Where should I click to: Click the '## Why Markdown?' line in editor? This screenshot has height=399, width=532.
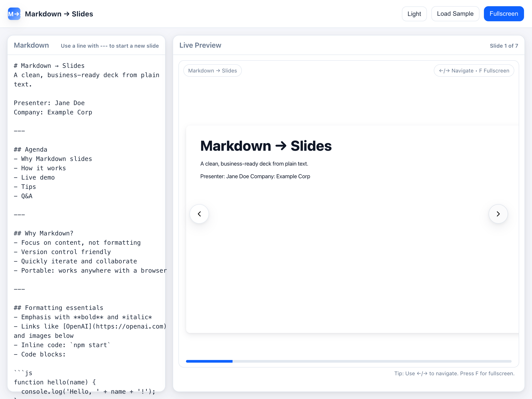43,233
